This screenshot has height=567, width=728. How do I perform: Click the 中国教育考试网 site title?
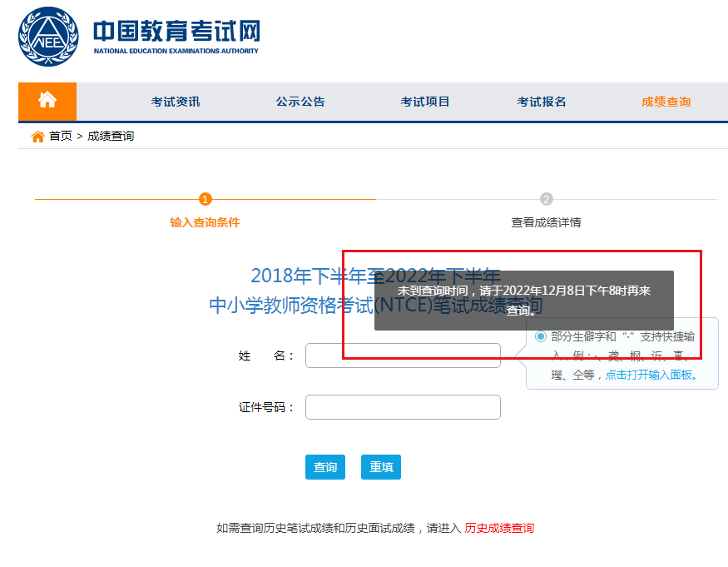[x=176, y=32]
